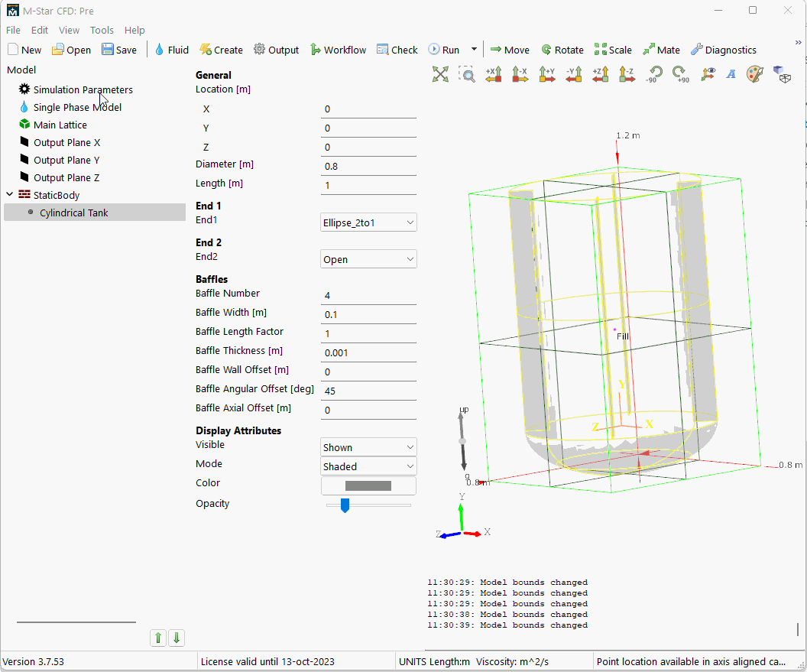Select the Move tool

click(x=510, y=50)
